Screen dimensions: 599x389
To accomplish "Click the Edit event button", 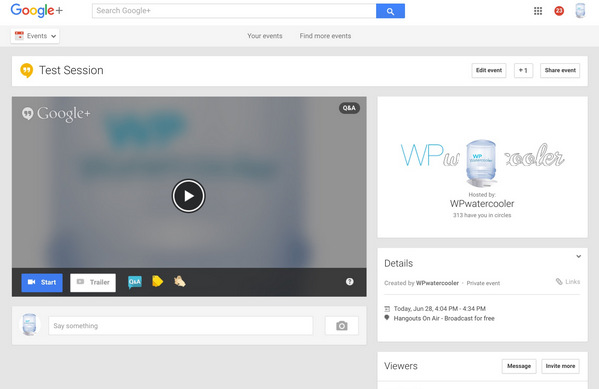I will tap(489, 70).
